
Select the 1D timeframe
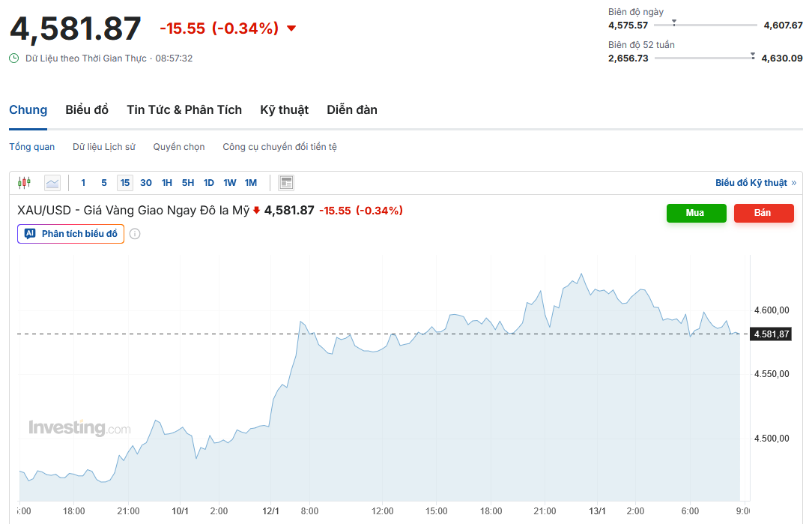point(209,182)
